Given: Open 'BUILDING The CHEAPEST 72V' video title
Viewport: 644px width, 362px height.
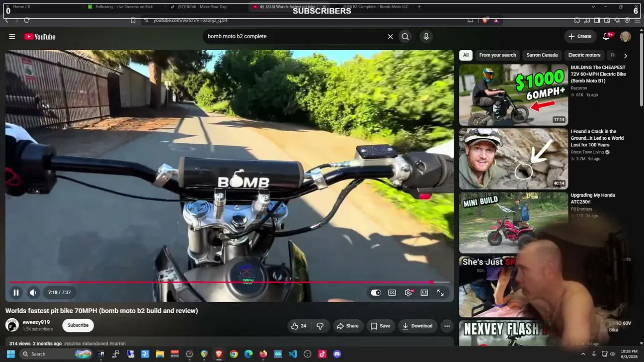Looking at the screenshot, I should point(598,74).
